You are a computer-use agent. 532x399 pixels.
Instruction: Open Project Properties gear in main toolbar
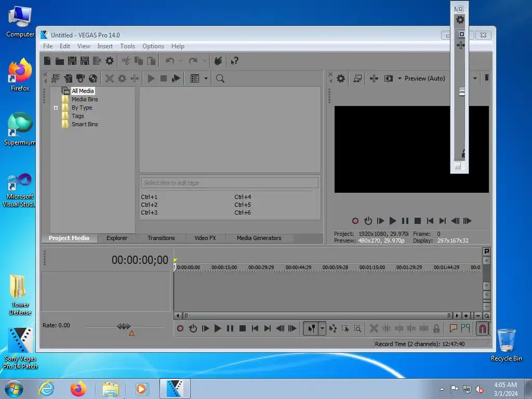[x=110, y=61]
